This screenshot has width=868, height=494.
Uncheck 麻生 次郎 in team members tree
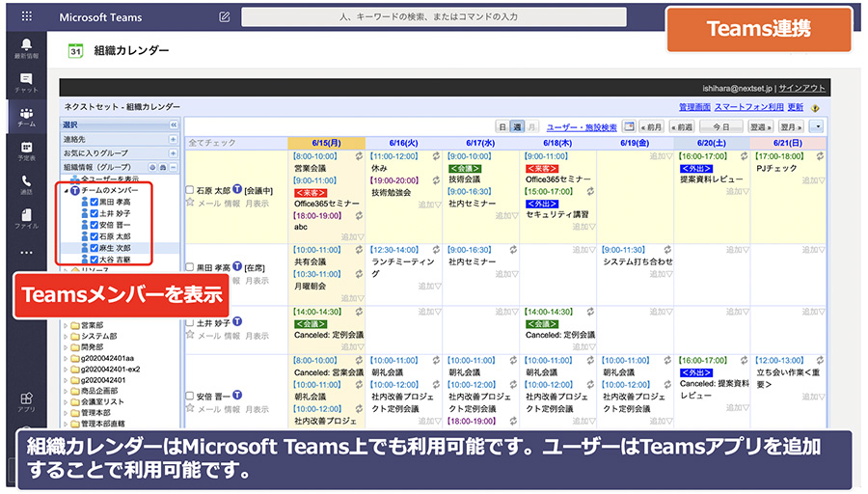(95, 248)
